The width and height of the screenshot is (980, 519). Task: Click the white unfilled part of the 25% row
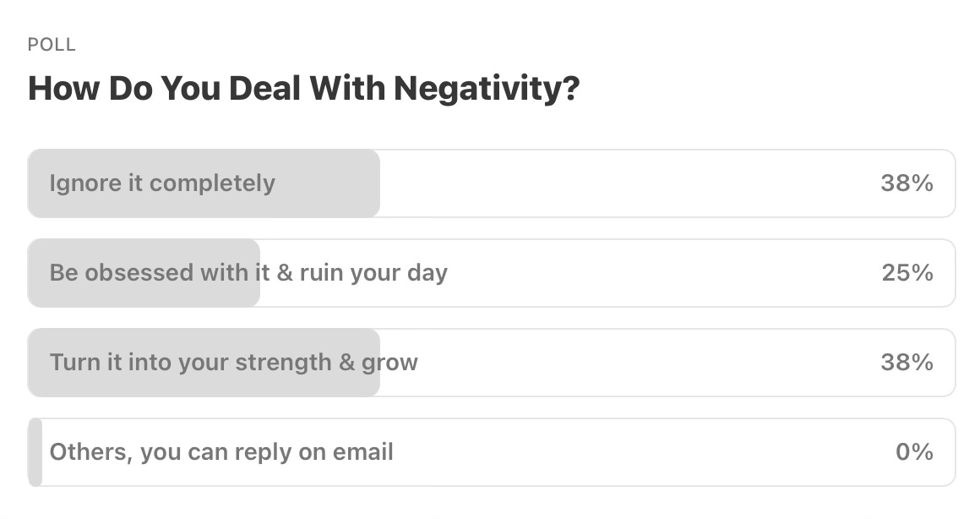659,273
